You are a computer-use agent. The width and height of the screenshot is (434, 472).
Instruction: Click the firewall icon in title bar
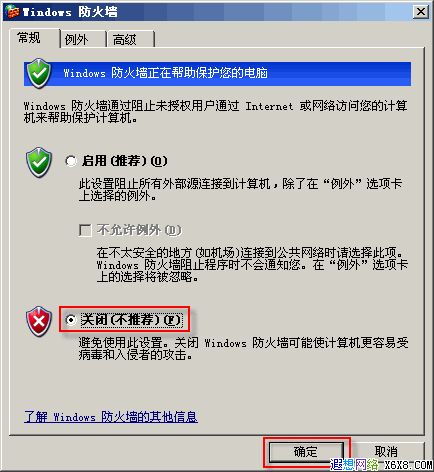coord(13,12)
